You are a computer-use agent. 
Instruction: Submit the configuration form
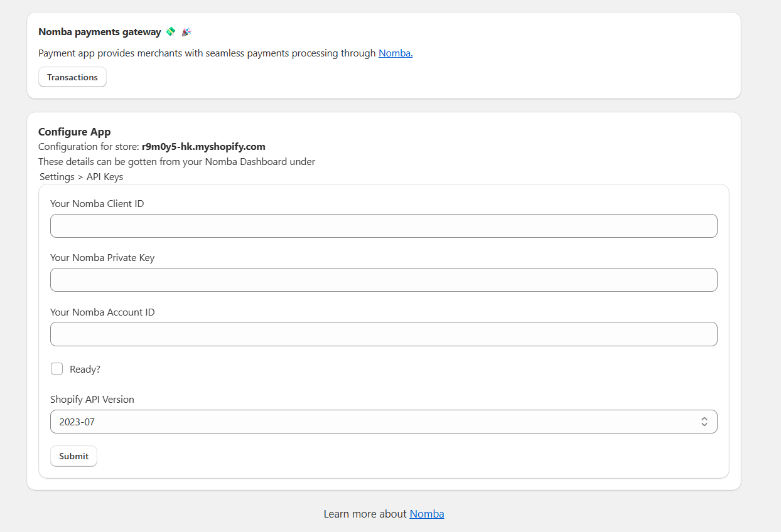click(x=73, y=456)
